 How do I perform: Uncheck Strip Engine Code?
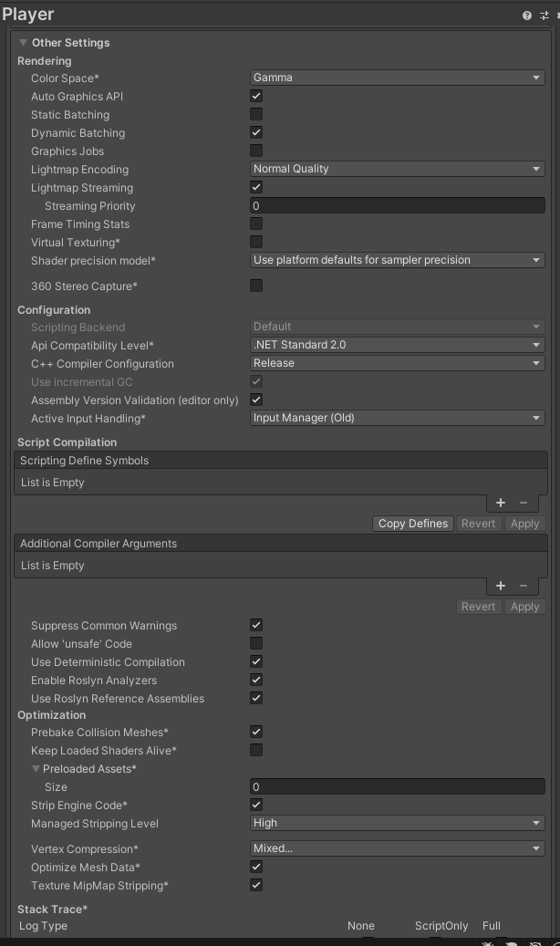pos(256,805)
